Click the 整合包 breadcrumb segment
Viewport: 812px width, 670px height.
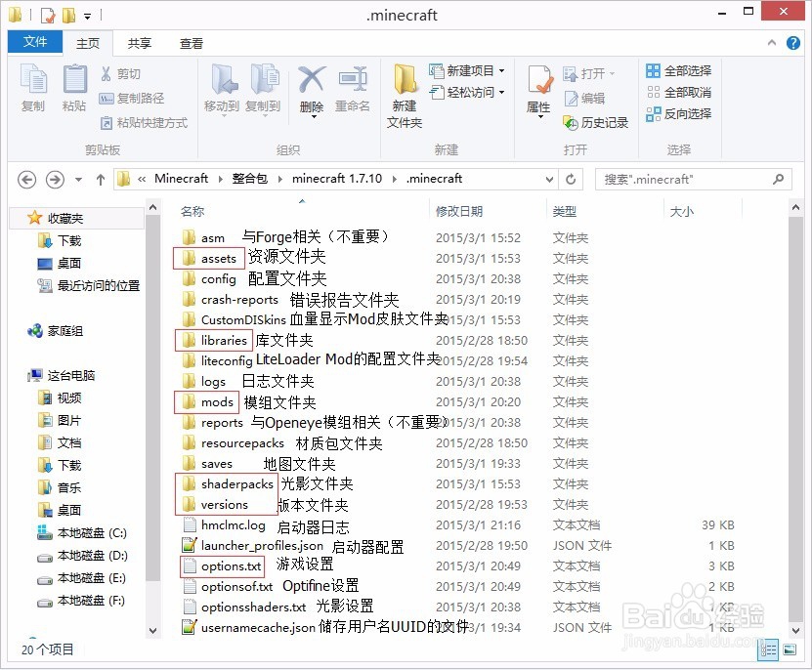click(x=249, y=179)
